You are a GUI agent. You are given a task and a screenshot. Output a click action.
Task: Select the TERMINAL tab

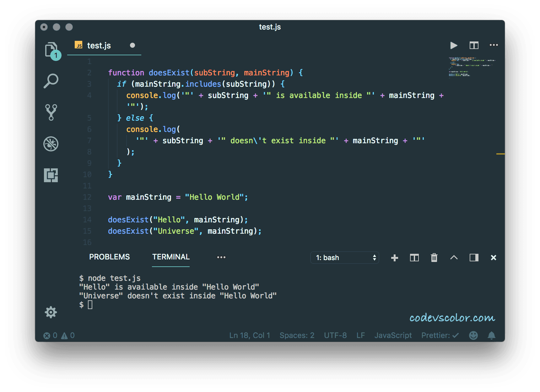click(170, 257)
